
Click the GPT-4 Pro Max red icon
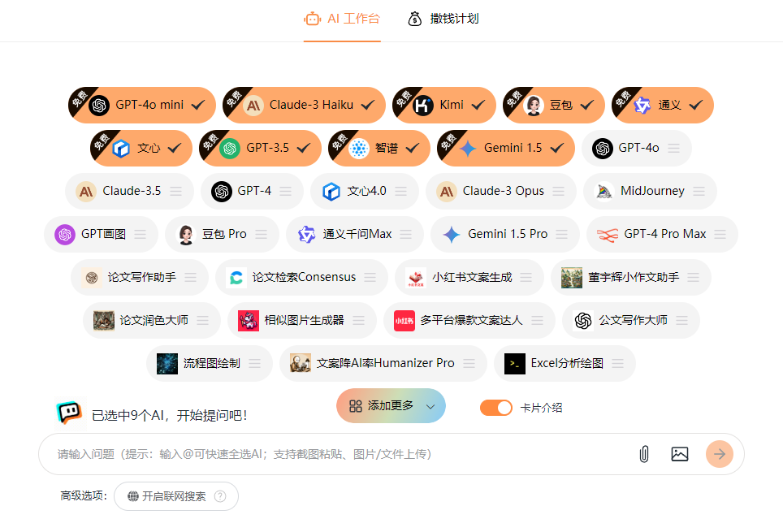tap(608, 234)
